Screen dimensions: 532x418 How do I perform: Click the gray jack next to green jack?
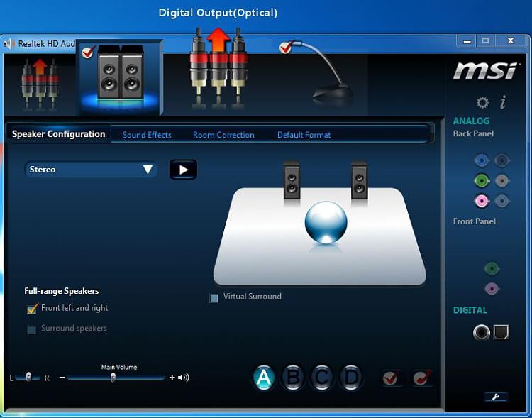pos(501,180)
